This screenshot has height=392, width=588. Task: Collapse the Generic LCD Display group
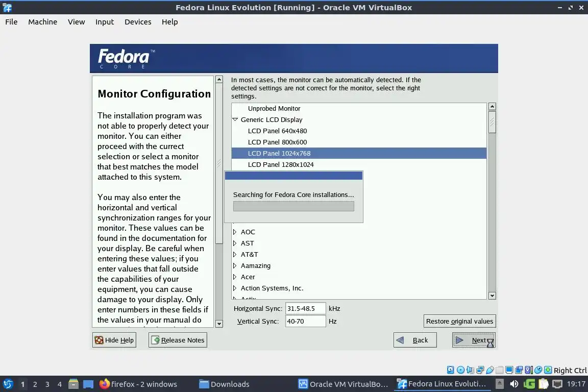tap(235, 119)
